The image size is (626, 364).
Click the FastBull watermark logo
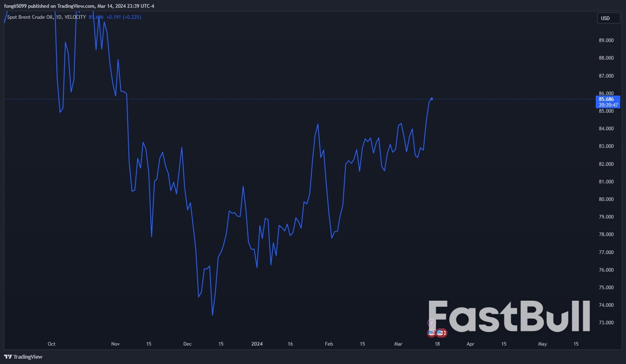(509, 316)
